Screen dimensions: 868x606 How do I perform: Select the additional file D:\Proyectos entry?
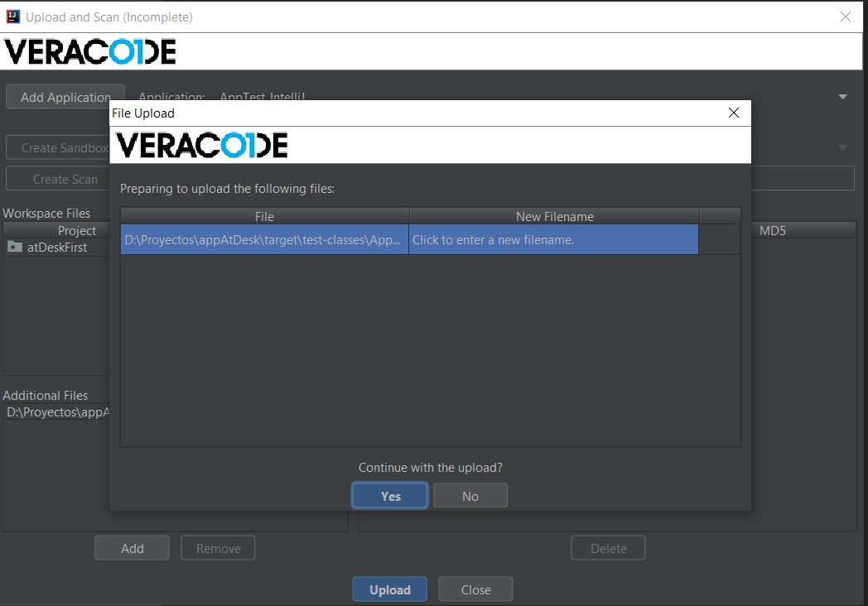(x=58, y=412)
